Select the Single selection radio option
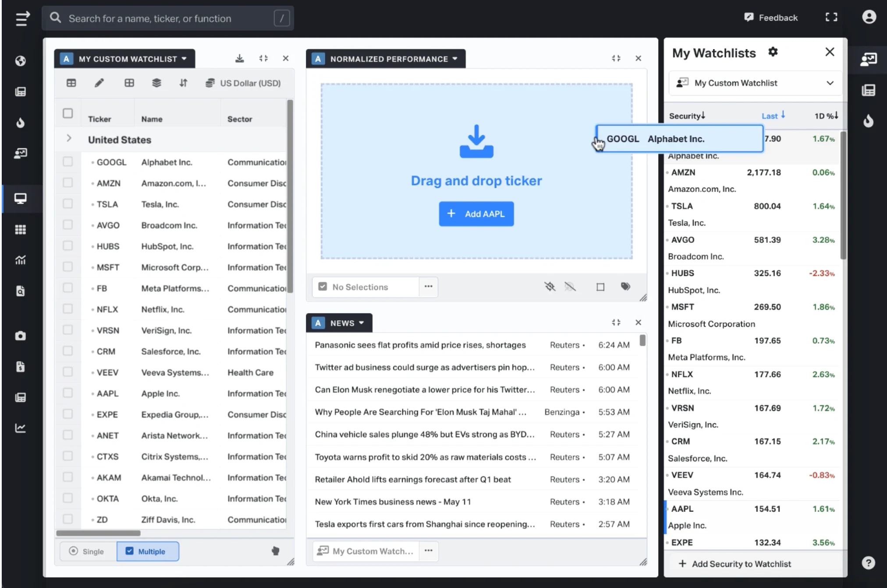Viewport: 887px width, 588px height. coord(87,551)
